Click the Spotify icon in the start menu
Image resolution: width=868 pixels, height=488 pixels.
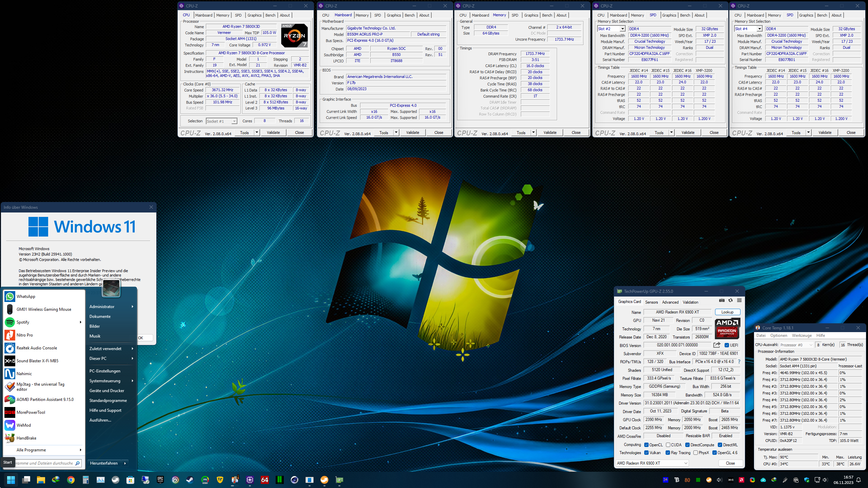pos(10,322)
